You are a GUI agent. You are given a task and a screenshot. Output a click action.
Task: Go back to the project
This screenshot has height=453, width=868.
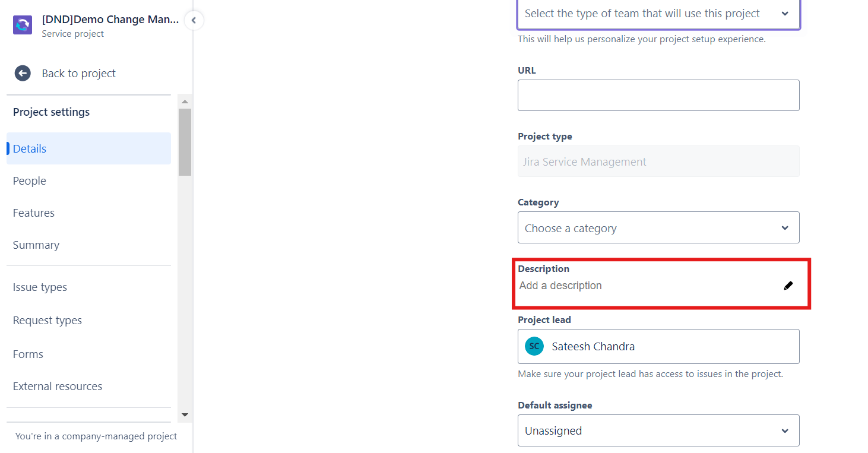[78, 73]
